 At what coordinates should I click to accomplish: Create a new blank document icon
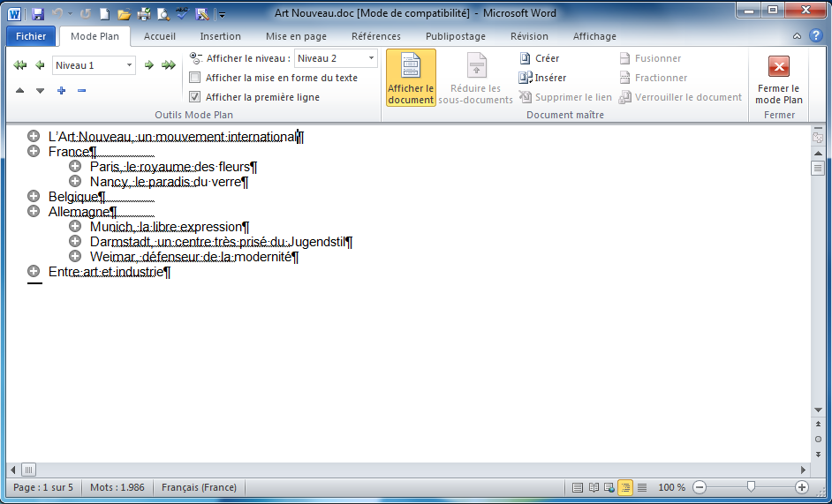point(104,14)
